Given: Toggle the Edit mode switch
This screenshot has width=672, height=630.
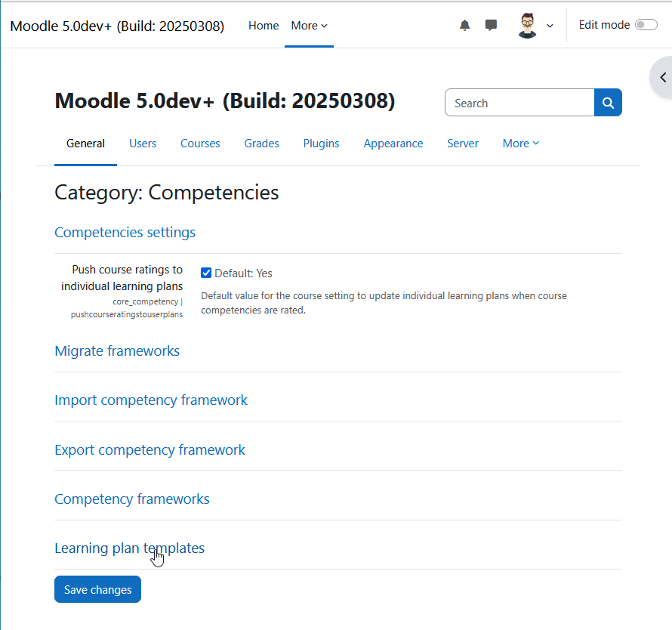Looking at the screenshot, I should tap(646, 25).
